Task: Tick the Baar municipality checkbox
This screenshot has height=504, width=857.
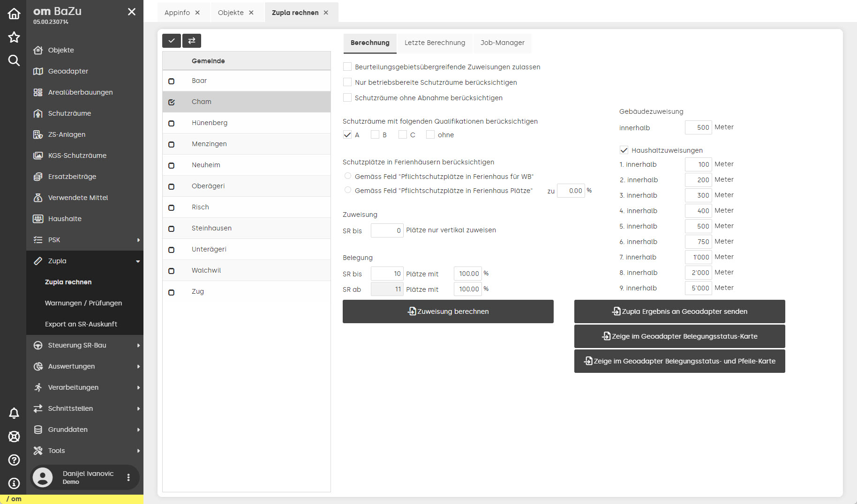Action: pyautogui.click(x=172, y=81)
